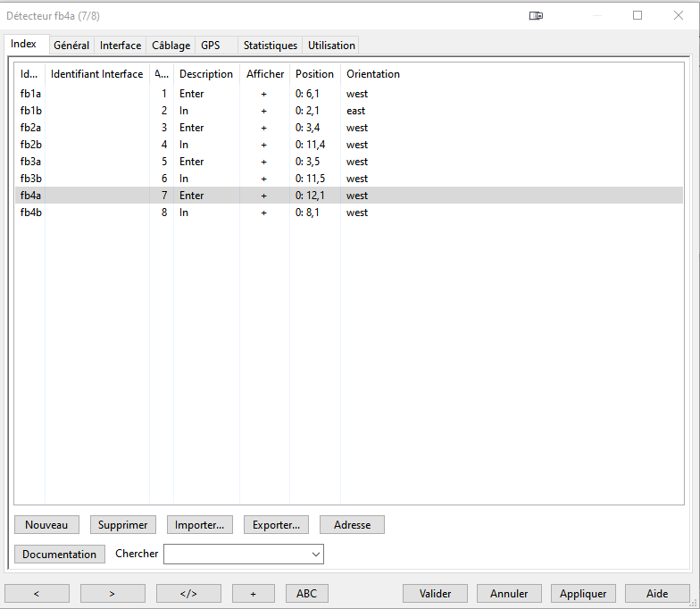
Task: Go to next detector with > button
Action: (112, 593)
